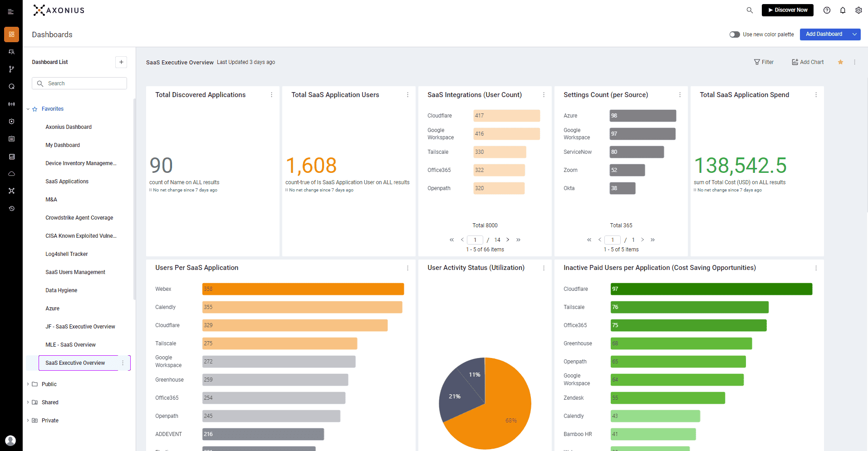Open Data Hygiene dashboard
The image size is (868, 451).
pos(61,290)
